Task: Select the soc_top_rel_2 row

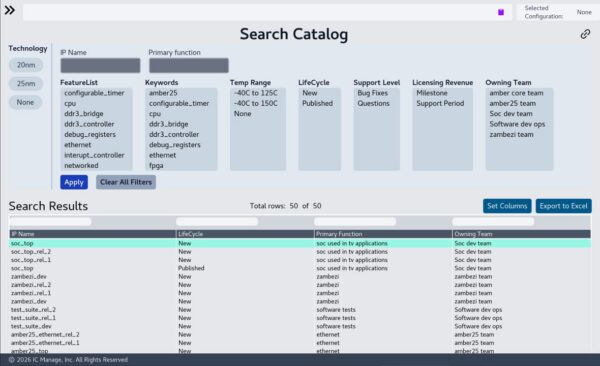Action: pos(300,252)
